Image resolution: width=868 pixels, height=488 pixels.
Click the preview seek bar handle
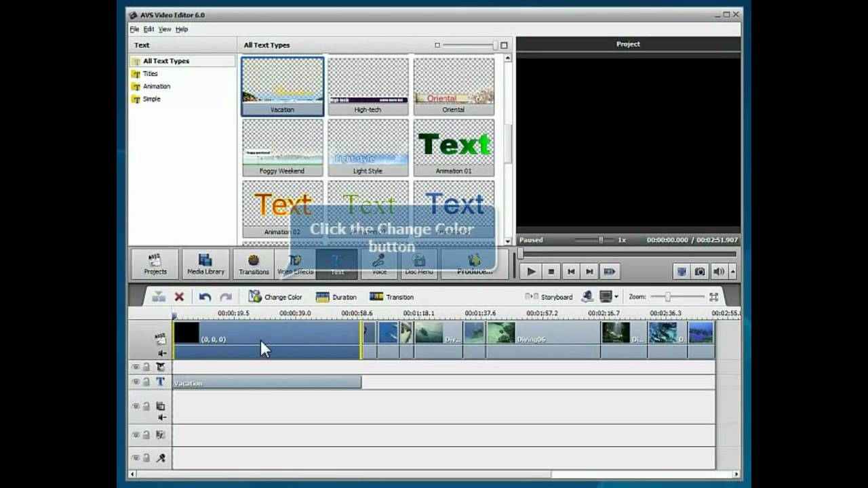[x=521, y=254]
